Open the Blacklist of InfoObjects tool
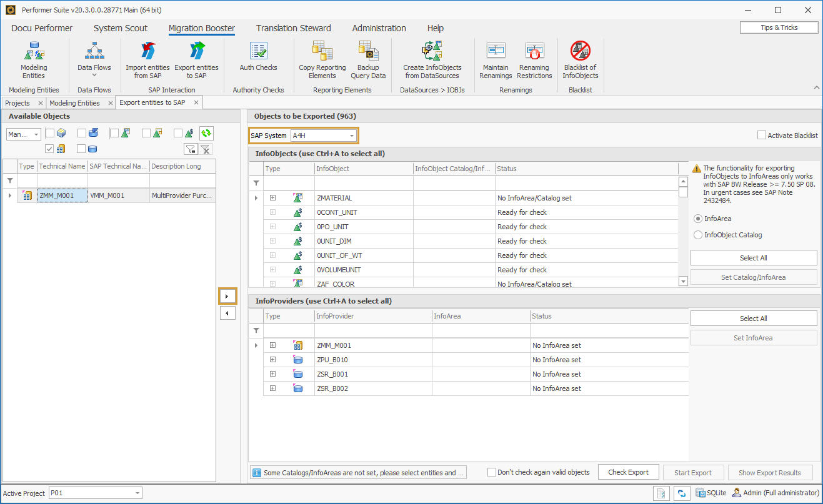Image resolution: width=823 pixels, height=504 pixels. 580,59
